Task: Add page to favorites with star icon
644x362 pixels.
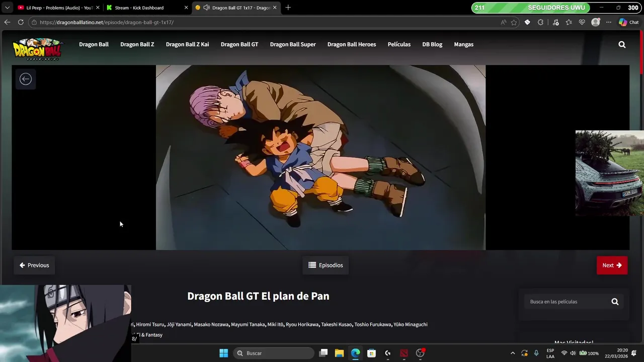Action: (x=514, y=22)
